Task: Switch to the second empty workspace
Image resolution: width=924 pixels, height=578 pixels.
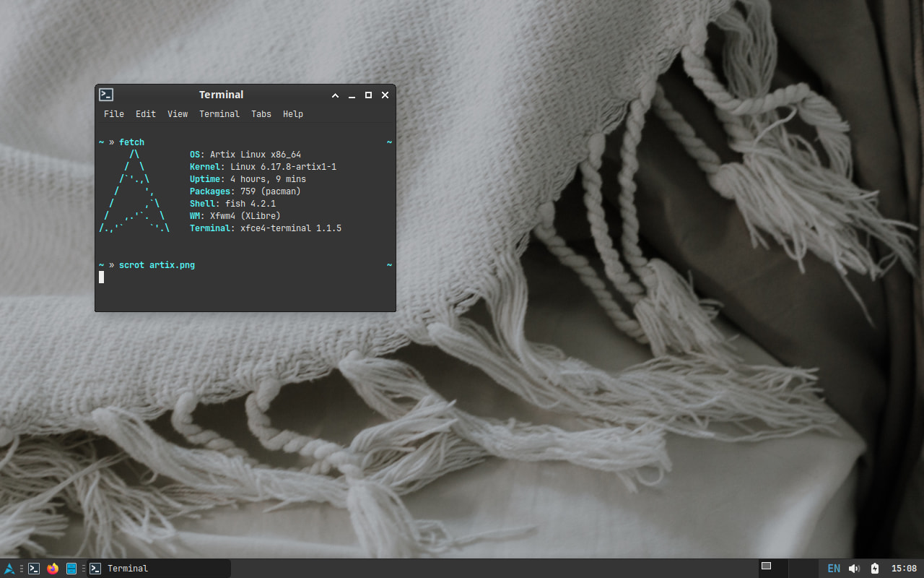Action: (x=802, y=568)
